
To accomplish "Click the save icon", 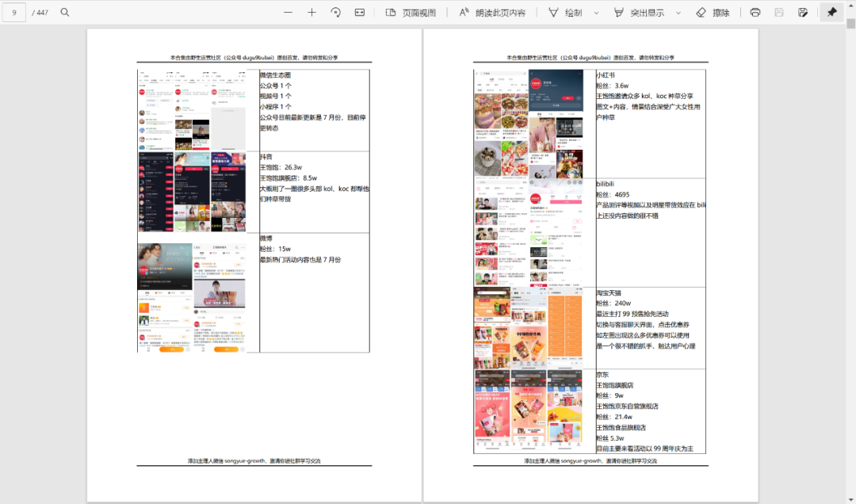I will [x=779, y=12].
